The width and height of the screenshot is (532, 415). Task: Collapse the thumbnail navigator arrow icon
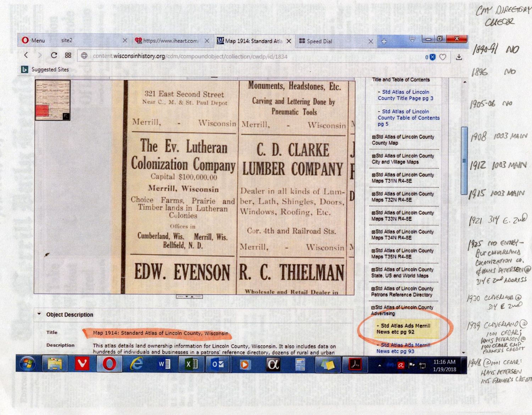tap(66, 116)
